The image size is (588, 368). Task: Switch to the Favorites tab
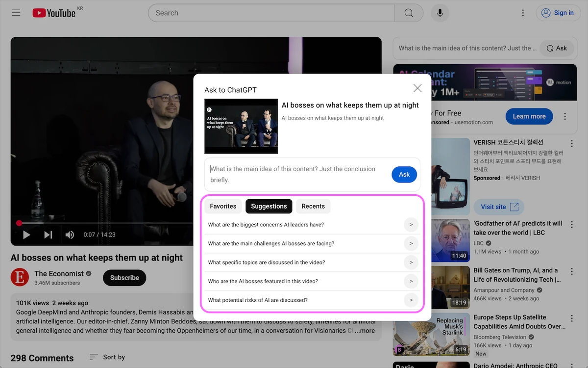pyautogui.click(x=223, y=206)
